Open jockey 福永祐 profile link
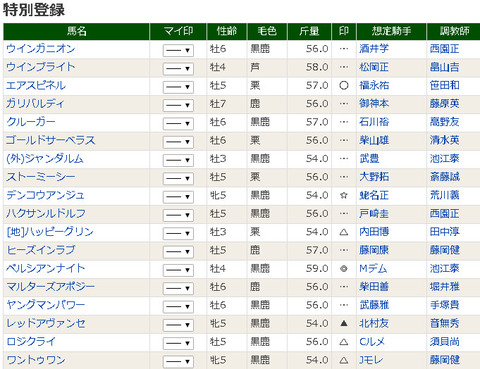Image resolution: width=480 pixels, height=369 pixels. (374, 86)
